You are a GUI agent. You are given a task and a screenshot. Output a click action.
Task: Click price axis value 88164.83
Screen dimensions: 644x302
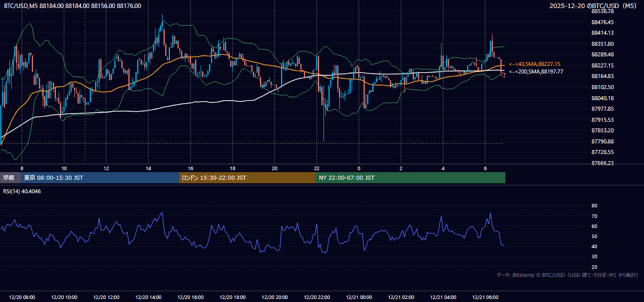click(602, 76)
